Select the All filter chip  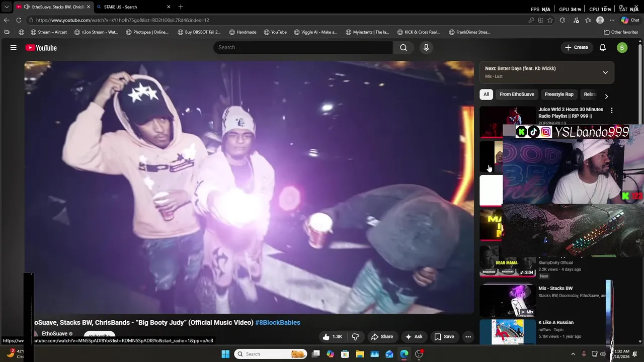(x=486, y=94)
